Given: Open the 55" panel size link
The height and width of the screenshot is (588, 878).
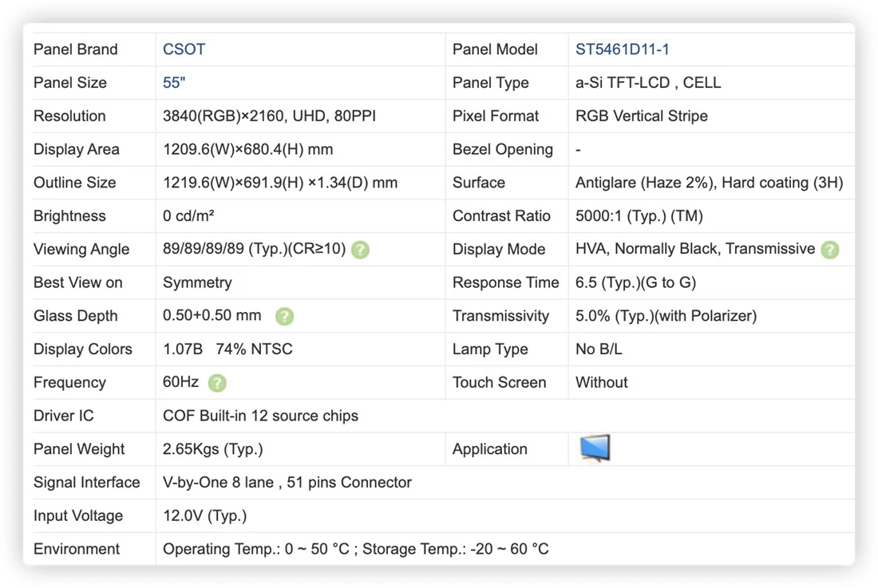Looking at the screenshot, I should click(173, 83).
